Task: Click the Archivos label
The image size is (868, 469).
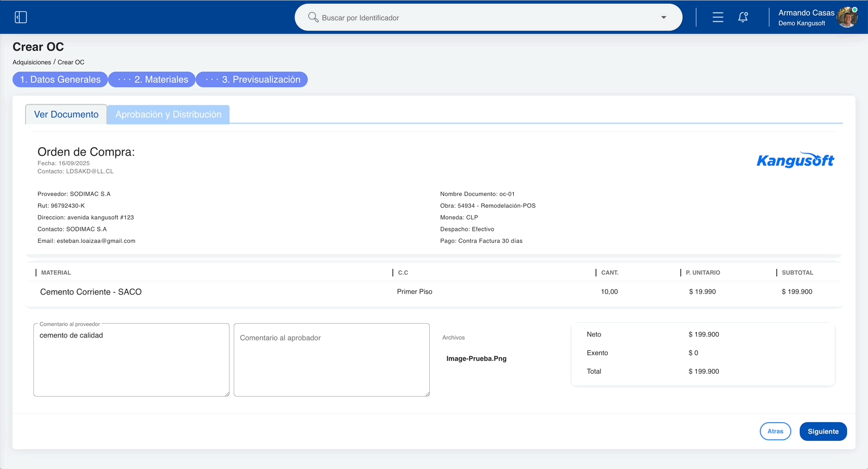Action: tap(453, 338)
